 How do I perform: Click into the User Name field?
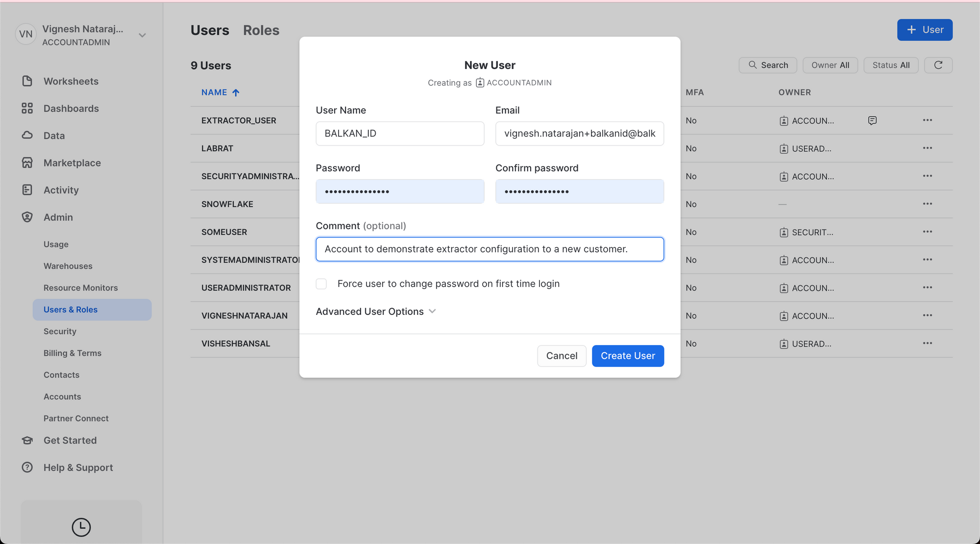pos(400,134)
